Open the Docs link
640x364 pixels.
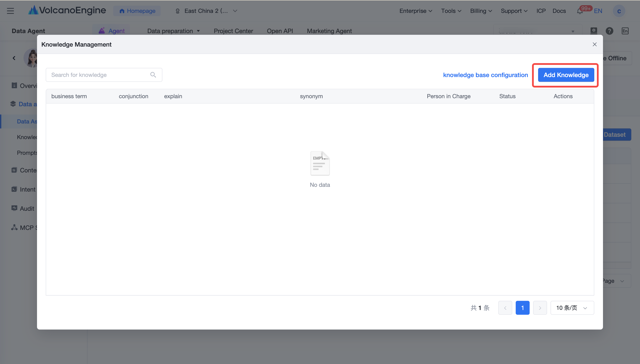coord(559,11)
